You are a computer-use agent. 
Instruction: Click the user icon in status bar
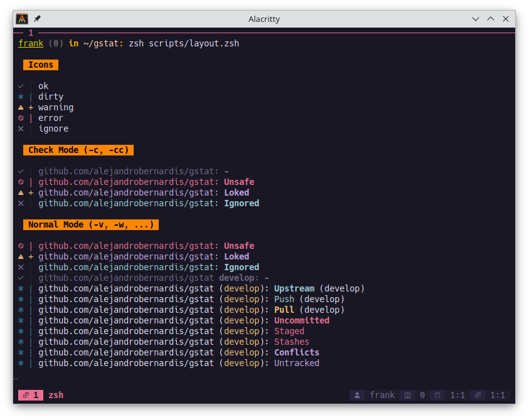[357, 395]
